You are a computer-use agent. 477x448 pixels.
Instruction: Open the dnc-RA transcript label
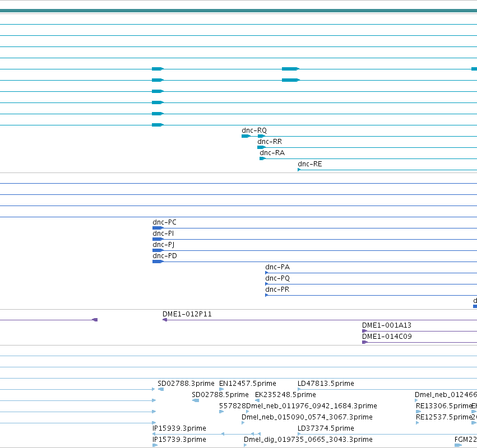click(x=272, y=153)
